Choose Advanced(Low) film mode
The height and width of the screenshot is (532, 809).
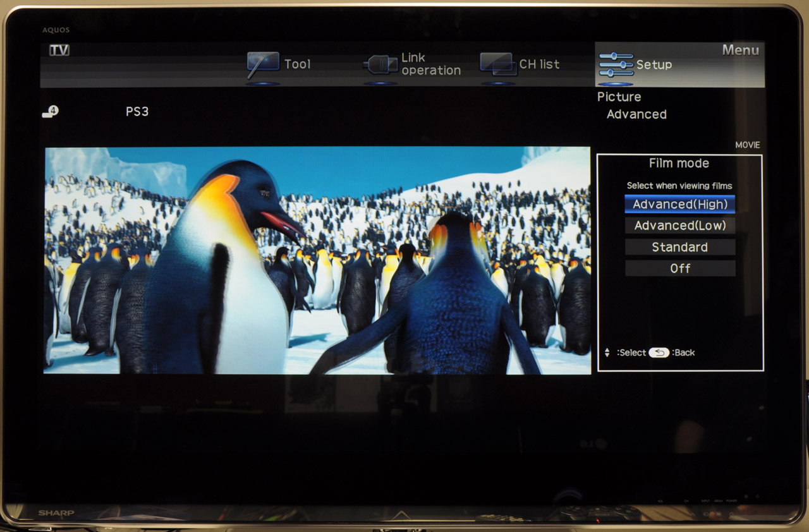680,226
